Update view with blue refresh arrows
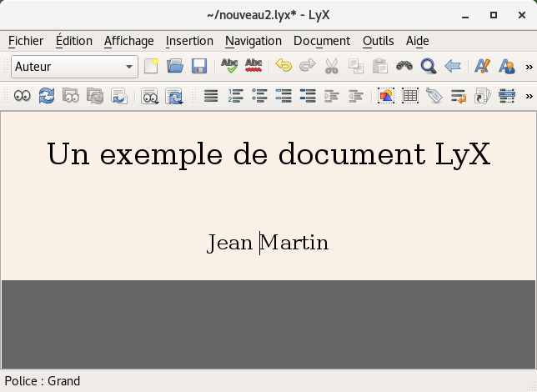Viewport: 537px width, 392px height. (47, 96)
